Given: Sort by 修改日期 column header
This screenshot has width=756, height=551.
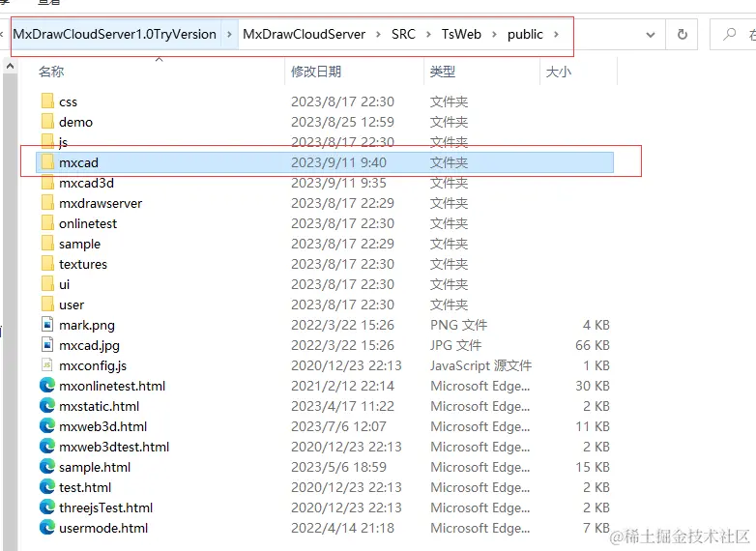Looking at the screenshot, I should [316, 72].
